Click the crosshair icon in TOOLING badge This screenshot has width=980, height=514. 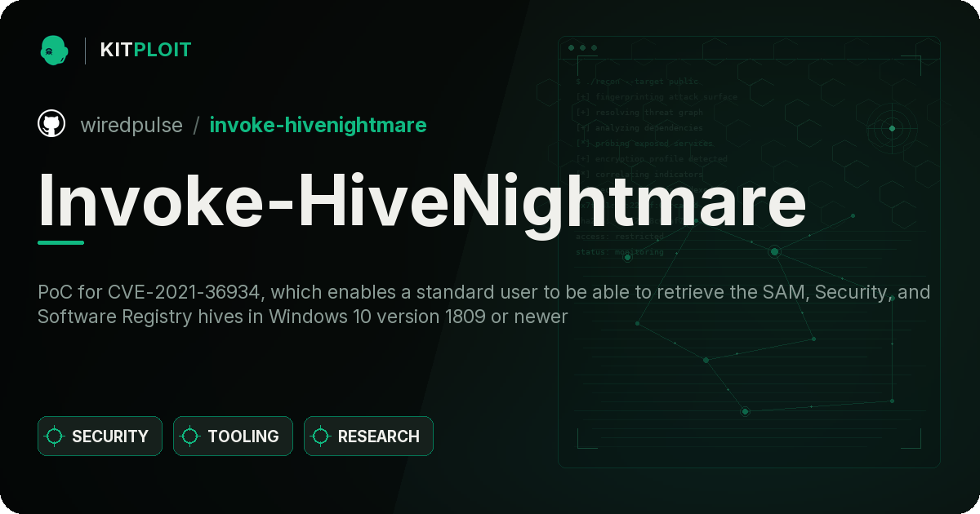(x=190, y=436)
